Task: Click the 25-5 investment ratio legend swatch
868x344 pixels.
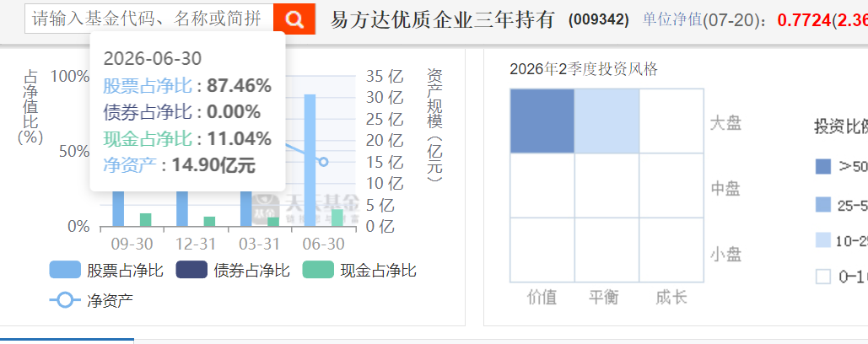Action: pos(823,205)
